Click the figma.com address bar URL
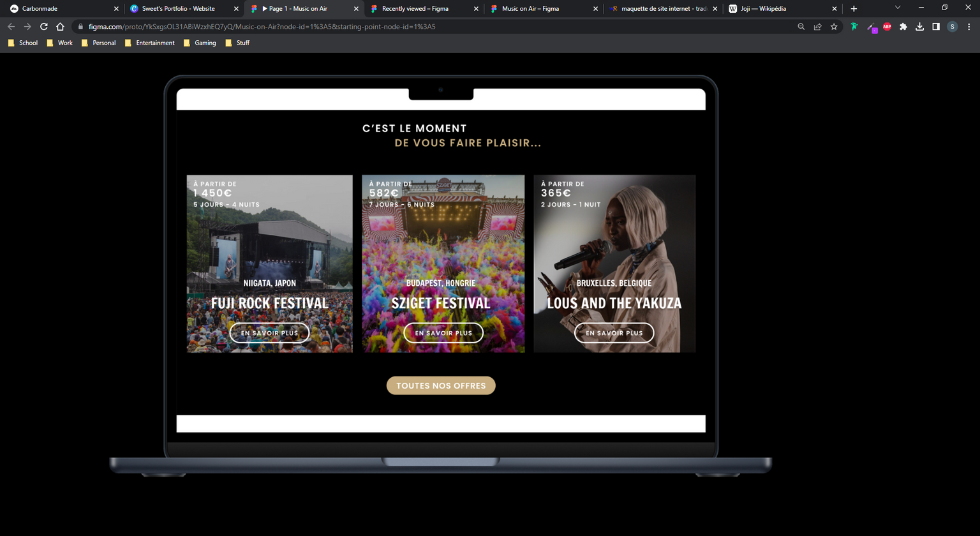 tap(262, 27)
